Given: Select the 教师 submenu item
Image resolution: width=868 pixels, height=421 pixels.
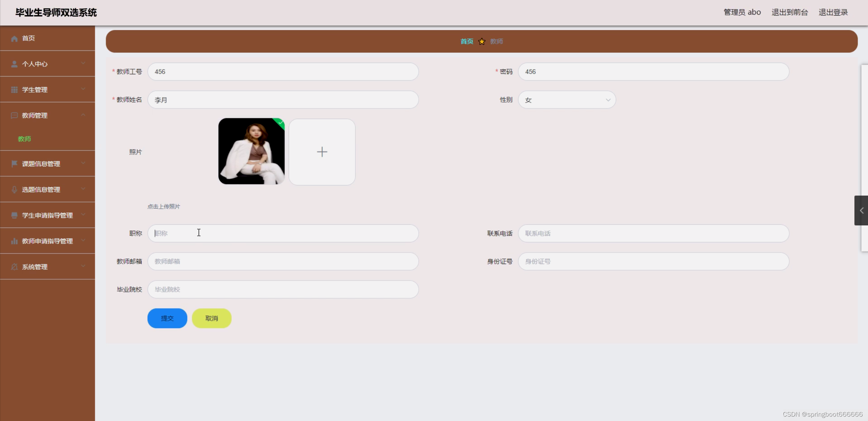Looking at the screenshot, I should pos(24,139).
